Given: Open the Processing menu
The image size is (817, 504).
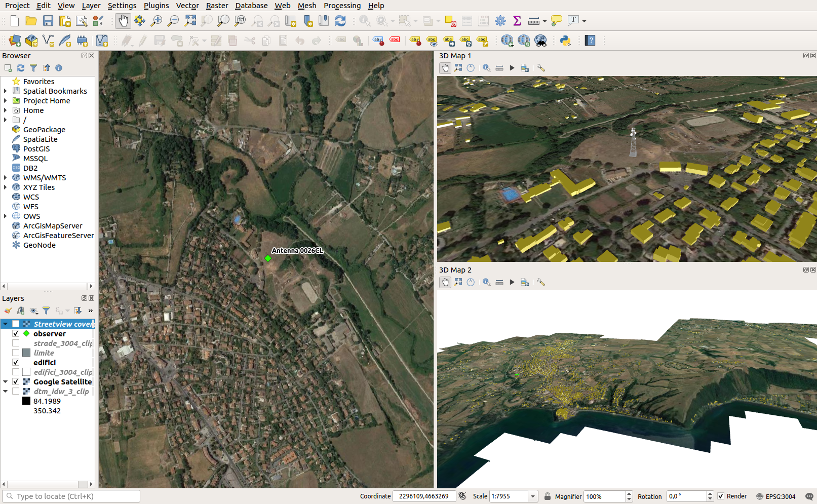Looking at the screenshot, I should click(x=342, y=6).
